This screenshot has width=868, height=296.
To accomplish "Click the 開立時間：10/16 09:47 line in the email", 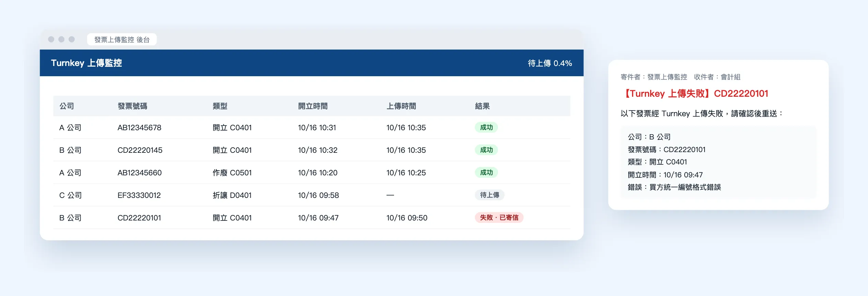I will point(665,175).
